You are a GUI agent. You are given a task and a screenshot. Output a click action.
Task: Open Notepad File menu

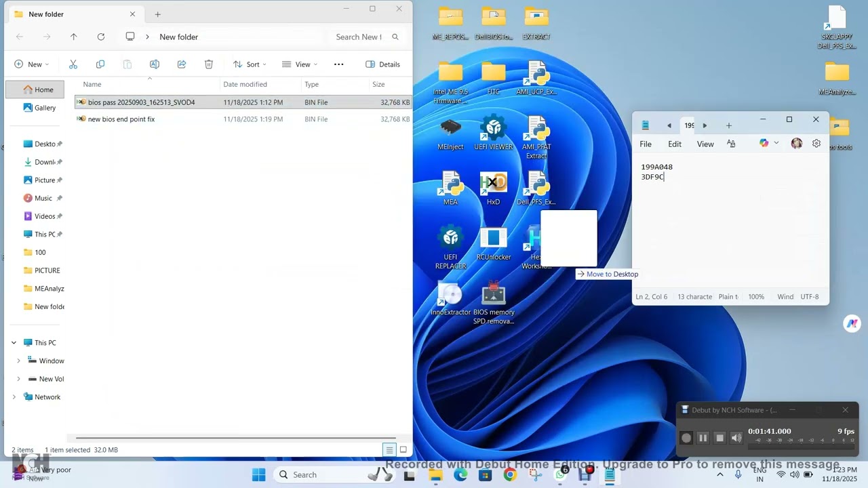646,144
